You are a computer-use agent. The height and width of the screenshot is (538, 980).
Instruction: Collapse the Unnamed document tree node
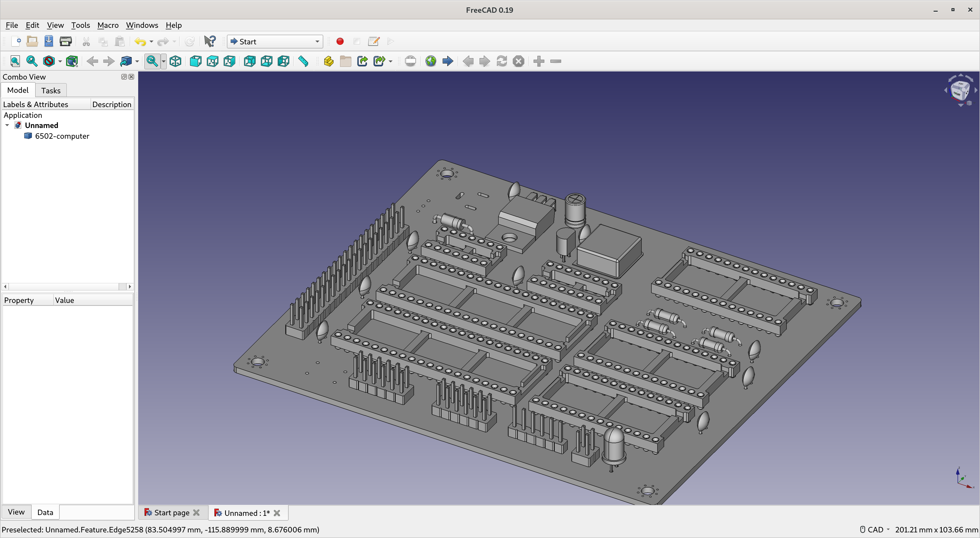pos(7,125)
